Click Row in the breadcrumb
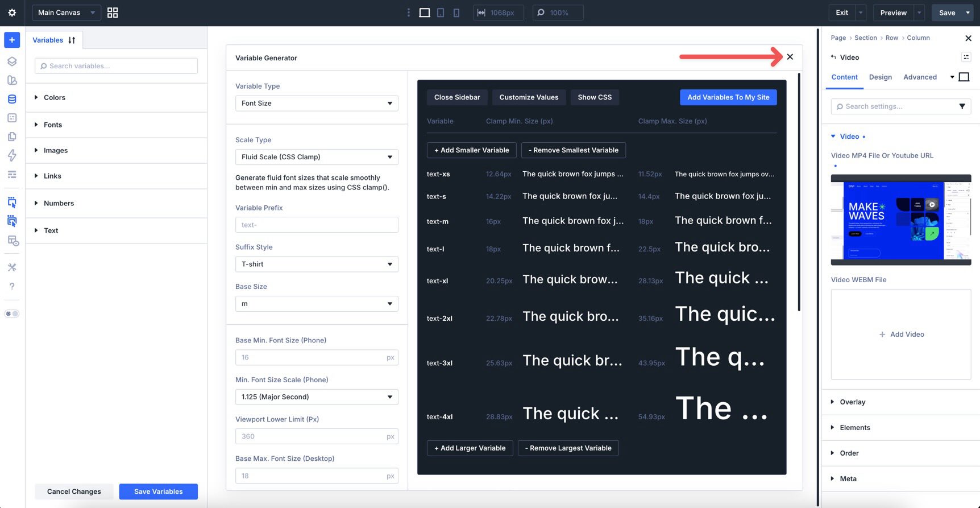This screenshot has width=980, height=508. point(891,38)
